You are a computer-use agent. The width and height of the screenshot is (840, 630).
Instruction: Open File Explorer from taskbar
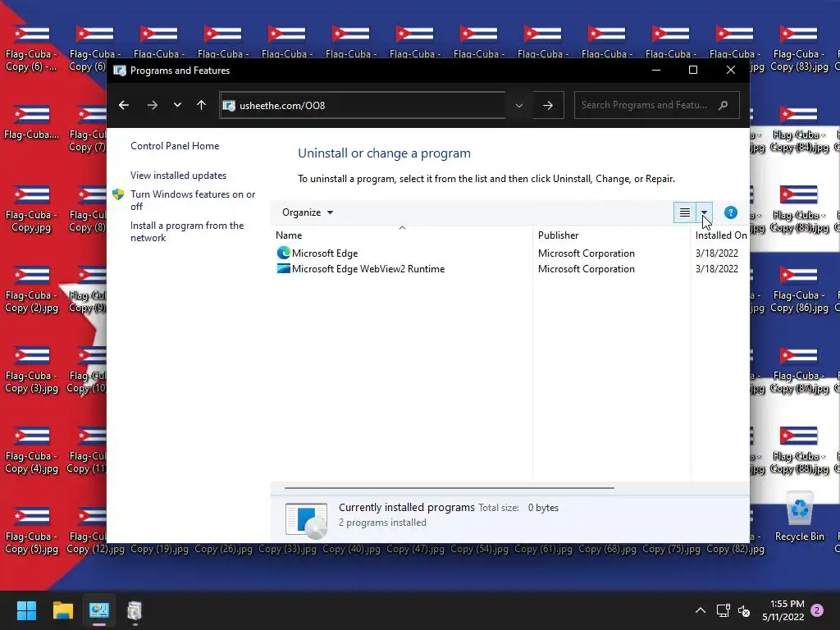(62, 610)
